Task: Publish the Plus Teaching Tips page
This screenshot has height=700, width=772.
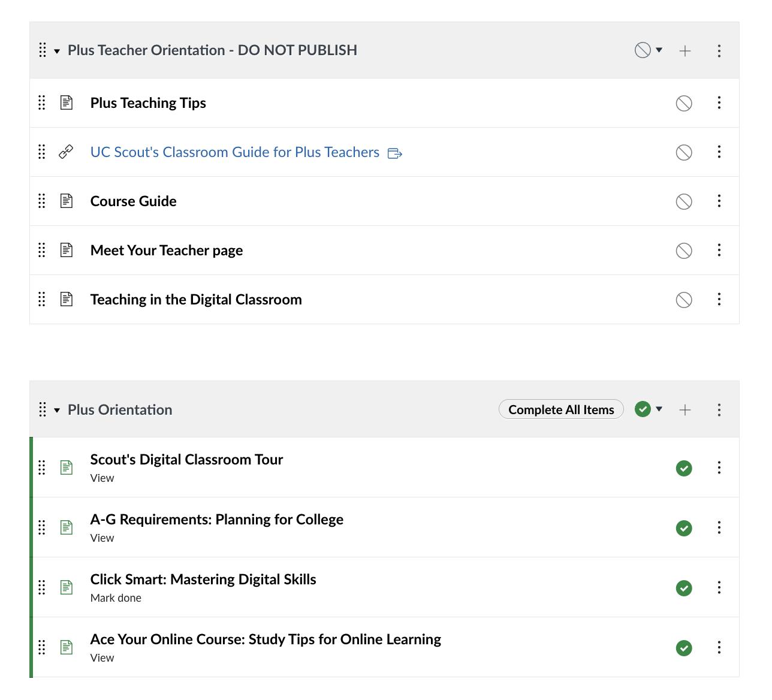Action: (x=683, y=103)
